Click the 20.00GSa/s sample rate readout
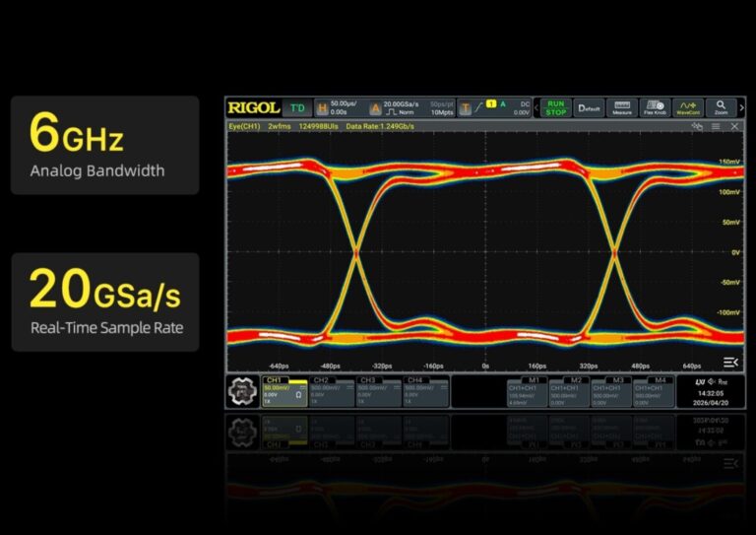The height and width of the screenshot is (535, 756). click(x=401, y=103)
